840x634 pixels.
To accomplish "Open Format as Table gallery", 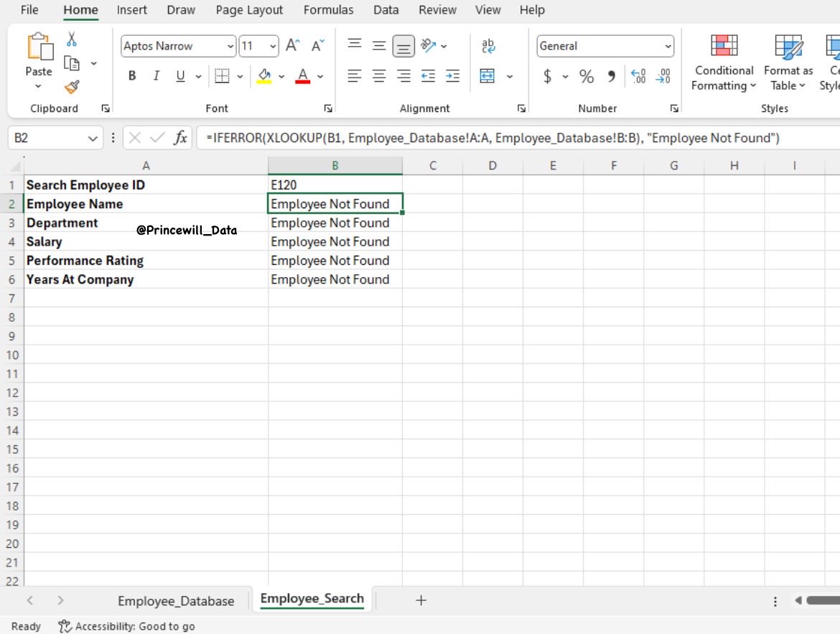I will (788, 62).
